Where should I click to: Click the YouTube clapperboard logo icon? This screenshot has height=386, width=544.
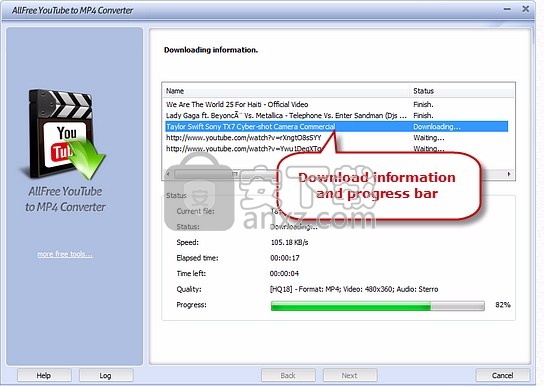click(63, 135)
